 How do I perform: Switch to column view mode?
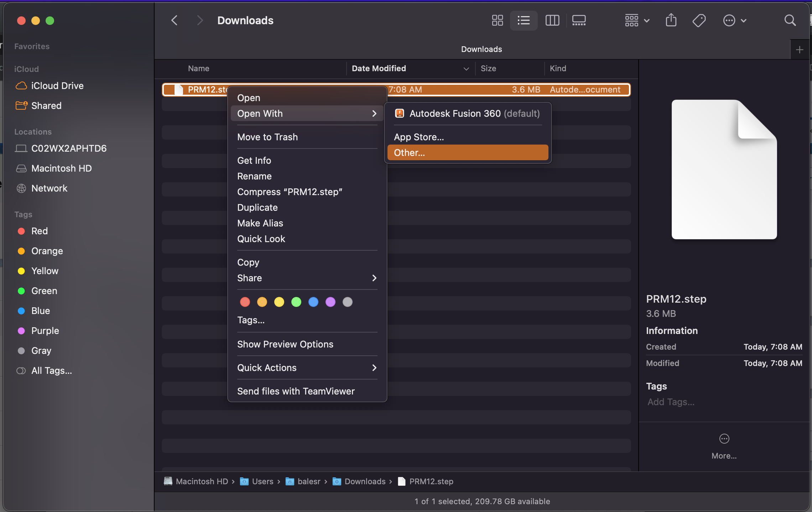pos(552,20)
